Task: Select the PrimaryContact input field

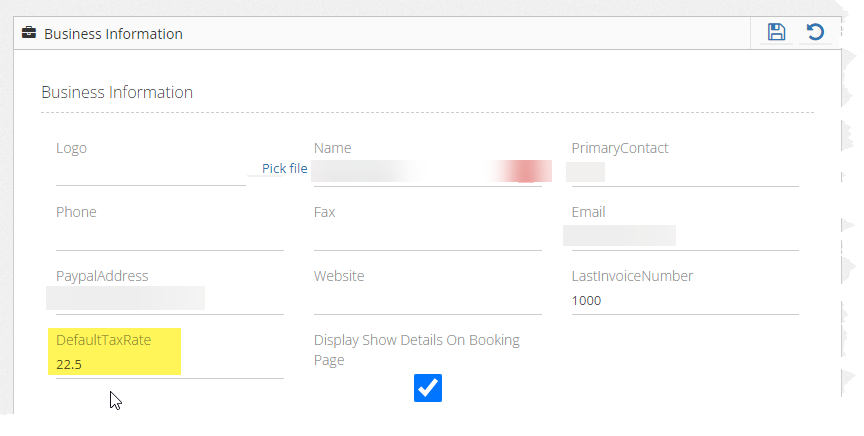Action: pos(685,172)
